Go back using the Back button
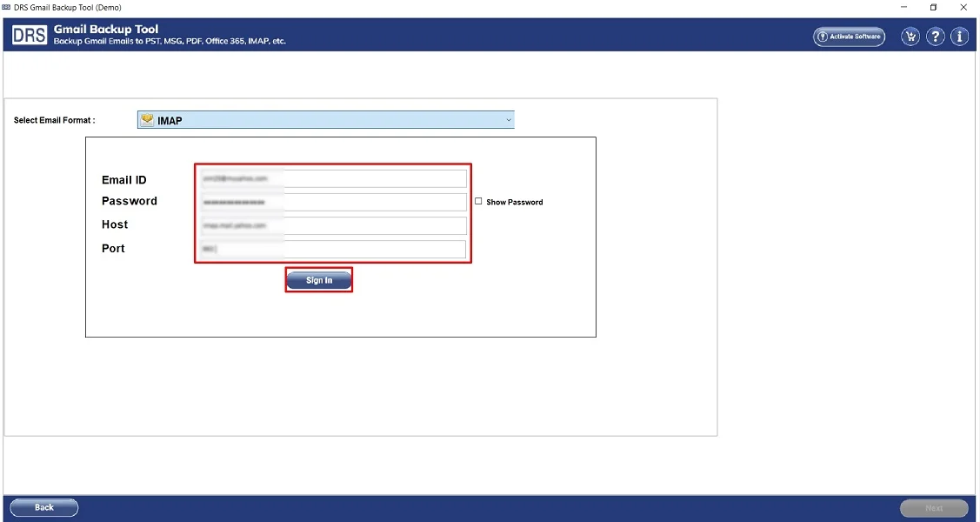Viewport: 980px width, 522px height. point(44,507)
